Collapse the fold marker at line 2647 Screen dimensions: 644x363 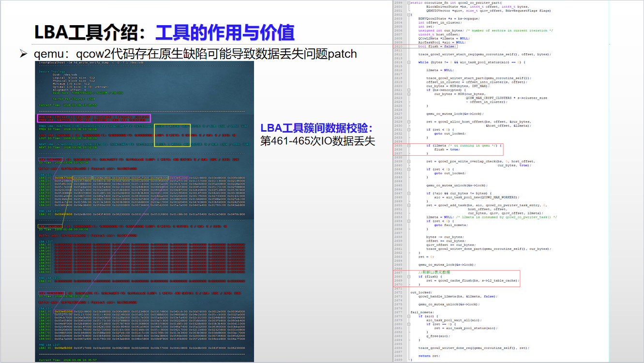(x=409, y=193)
